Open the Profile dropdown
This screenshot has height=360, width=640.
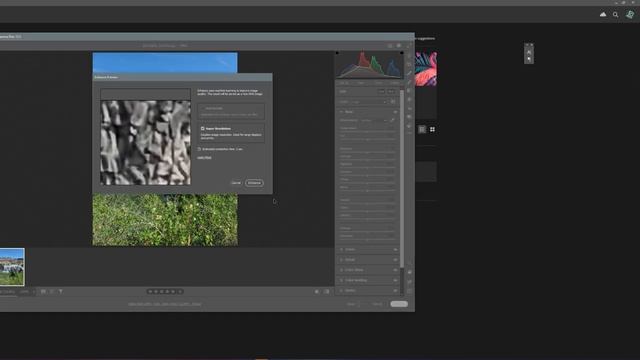pyautogui.click(x=368, y=102)
